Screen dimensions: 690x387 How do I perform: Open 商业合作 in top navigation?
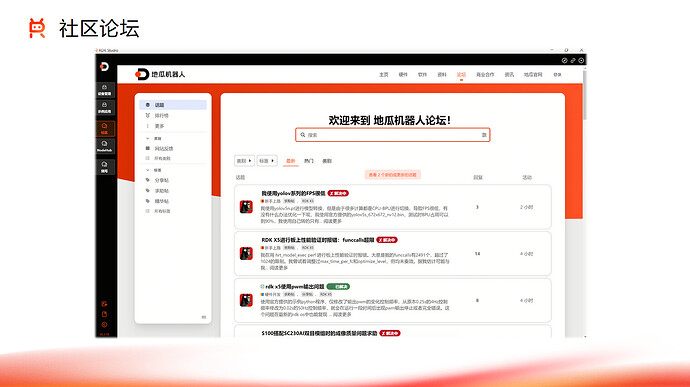(485, 74)
